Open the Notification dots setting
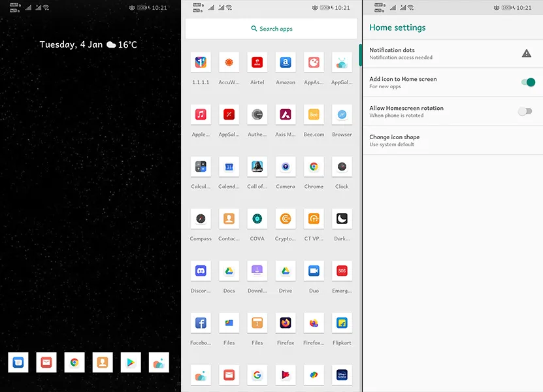The image size is (543, 392). pyautogui.click(x=425, y=54)
